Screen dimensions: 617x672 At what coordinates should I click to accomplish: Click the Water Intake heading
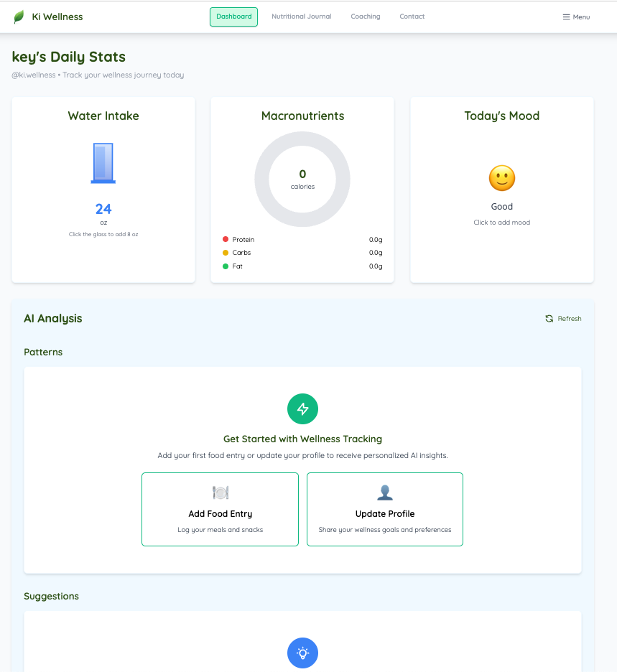103,116
